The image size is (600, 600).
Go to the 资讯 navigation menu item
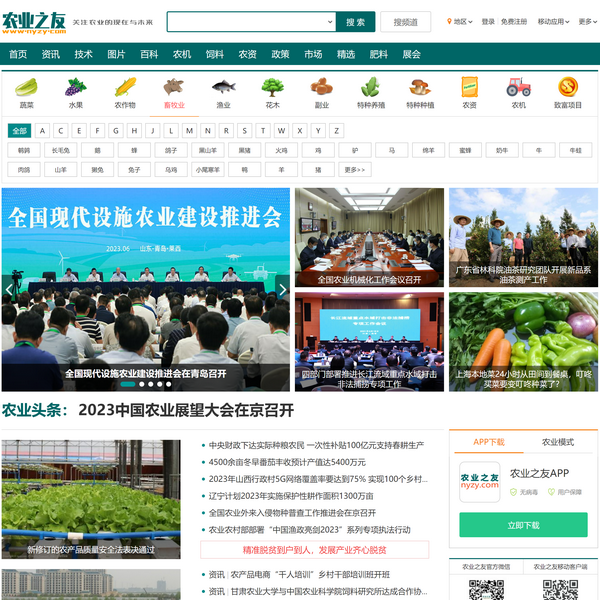pyautogui.click(x=51, y=54)
